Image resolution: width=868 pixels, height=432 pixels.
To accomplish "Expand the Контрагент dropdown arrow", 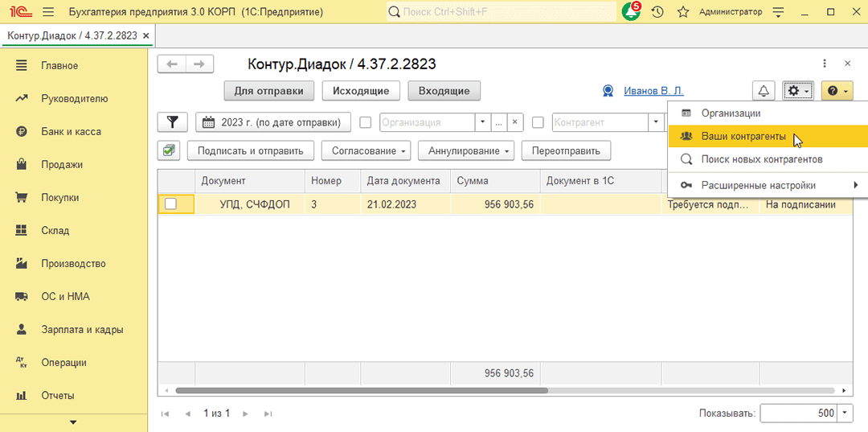I will (656, 123).
